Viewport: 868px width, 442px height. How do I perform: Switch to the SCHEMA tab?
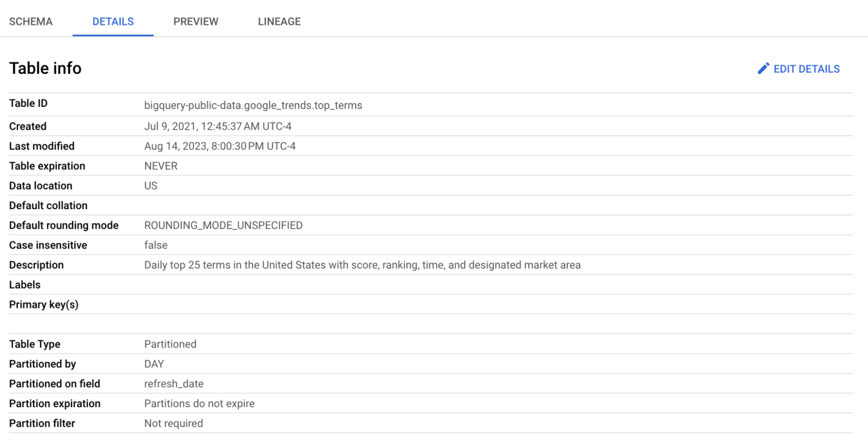[31, 22]
